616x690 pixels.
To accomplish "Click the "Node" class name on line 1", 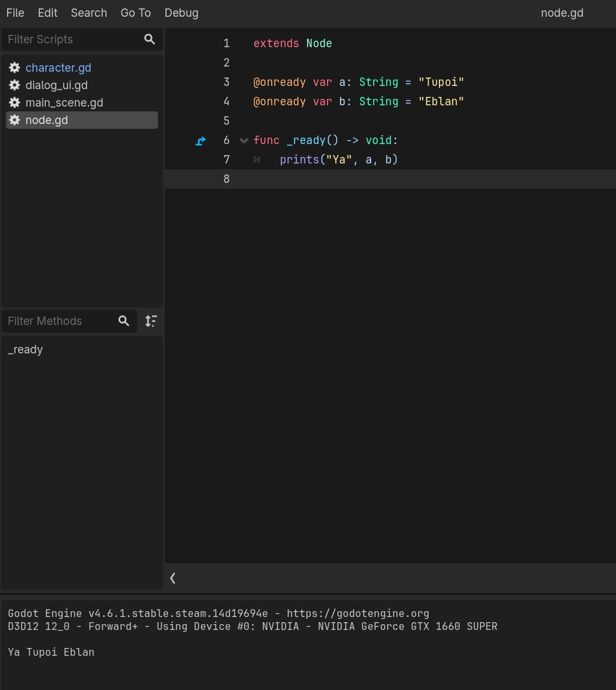I will click(x=319, y=43).
